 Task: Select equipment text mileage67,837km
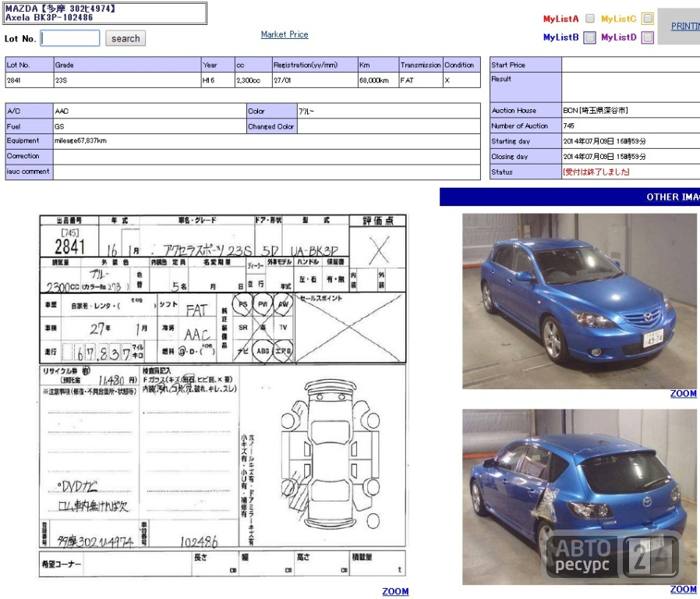pos(81,140)
